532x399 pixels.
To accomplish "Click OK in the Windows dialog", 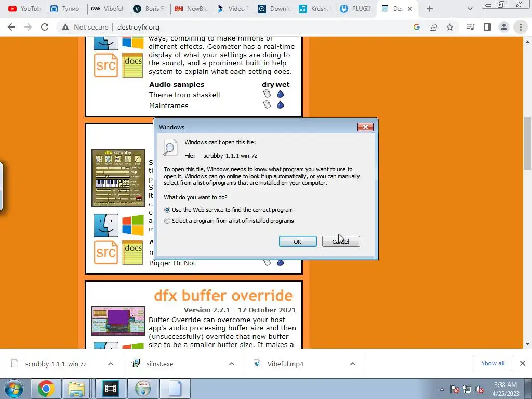I will coord(298,241).
